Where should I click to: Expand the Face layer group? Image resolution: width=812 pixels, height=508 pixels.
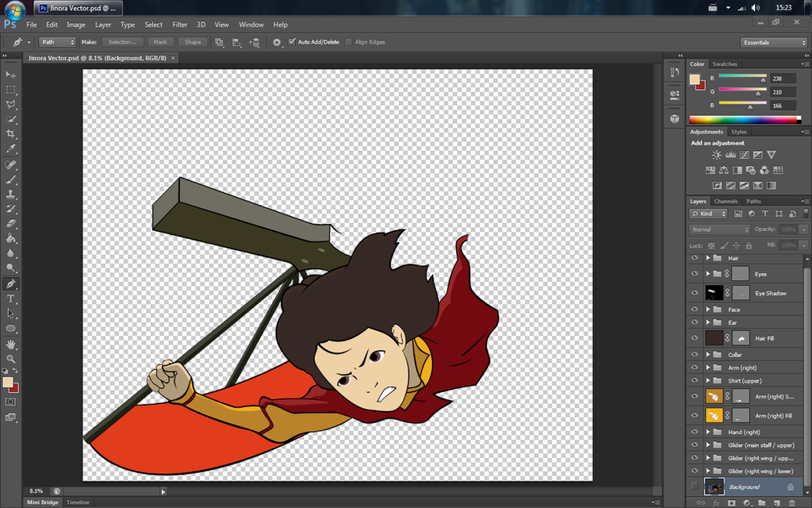click(x=708, y=310)
